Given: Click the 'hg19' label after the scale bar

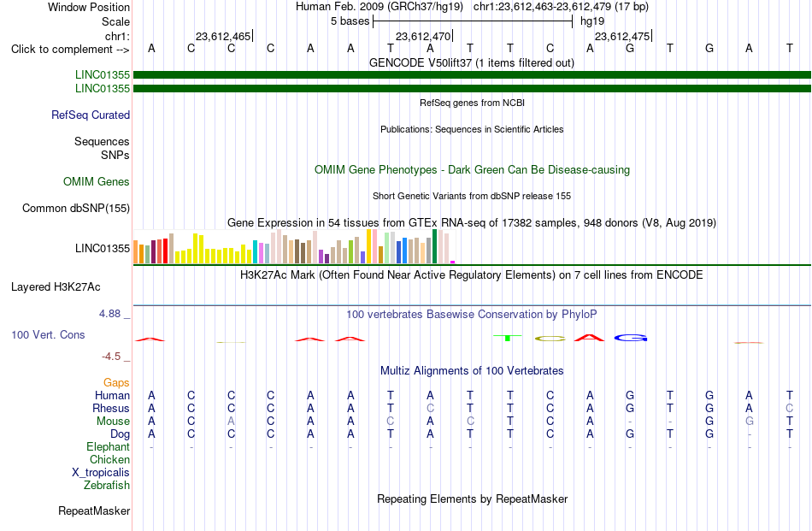Looking at the screenshot, I should click(592, 21).
